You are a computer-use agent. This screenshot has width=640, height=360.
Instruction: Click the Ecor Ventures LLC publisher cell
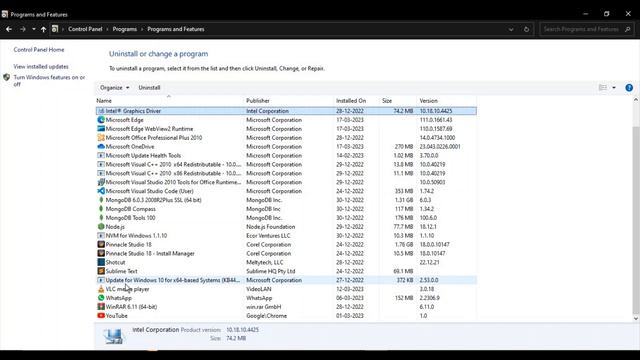[268, 236]
